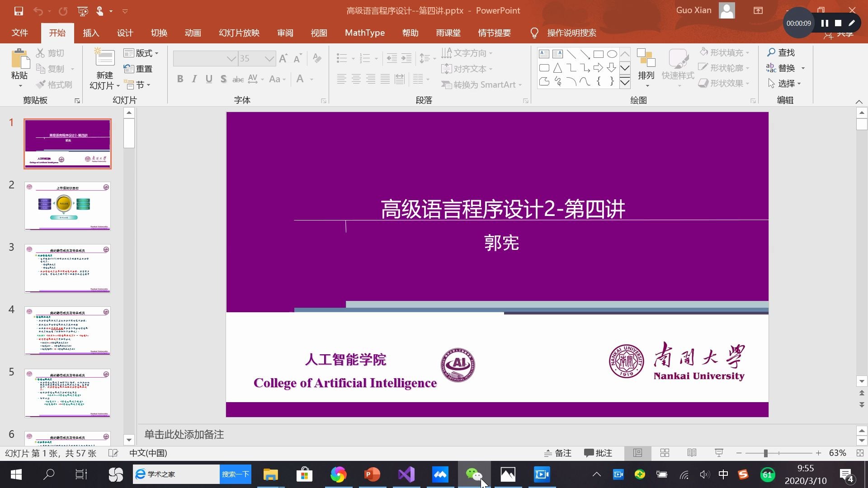This screenshot has width=868, height=488.
Task: Toggle text Shadow formatting
Action: pos(223,79)
